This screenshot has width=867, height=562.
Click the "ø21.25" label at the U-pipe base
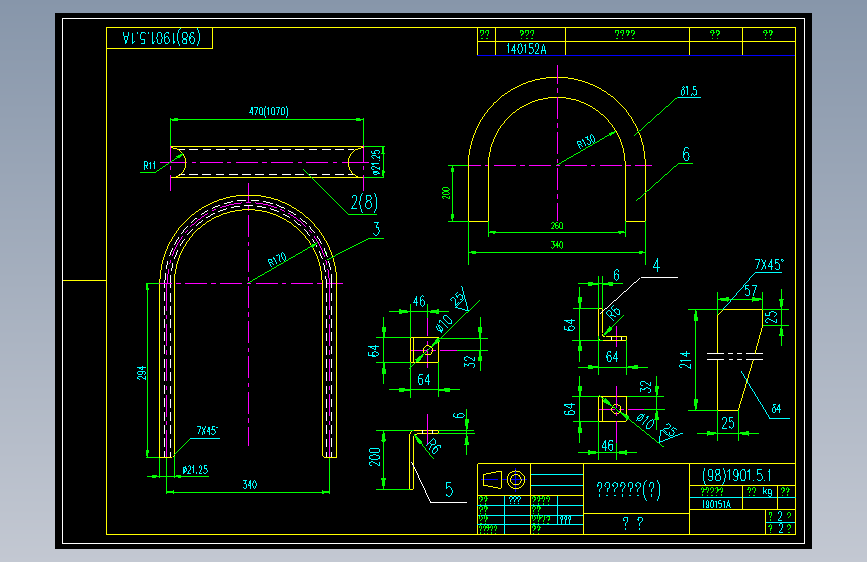pos(195,470)
